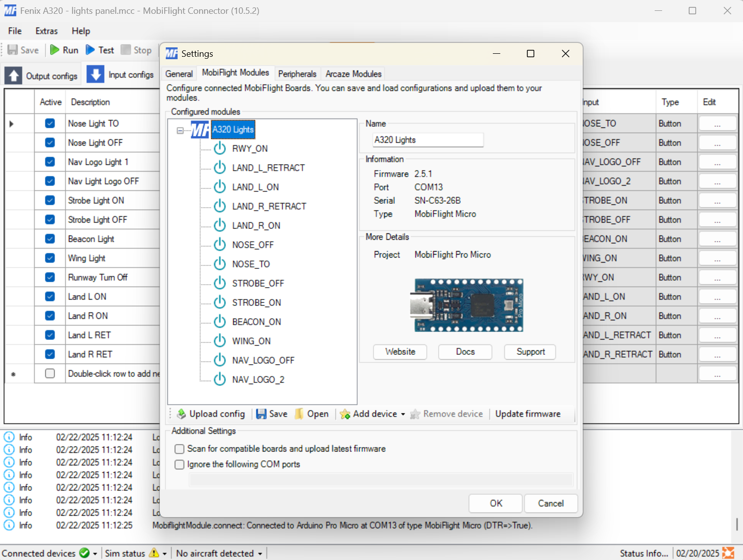Click the Ignore COM ports text field
This screenshot has height=560, width=743.
point(381,480)
